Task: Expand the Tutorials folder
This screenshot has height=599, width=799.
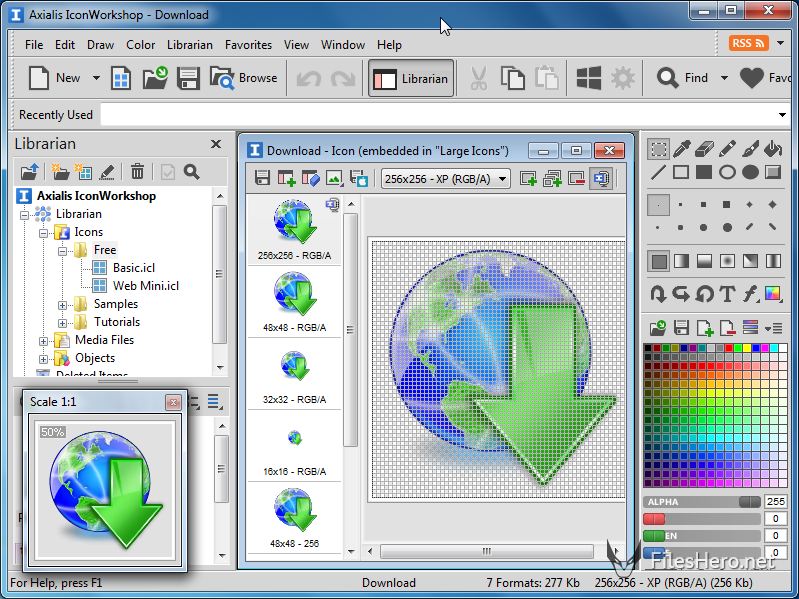Action: tap(62, 323)
